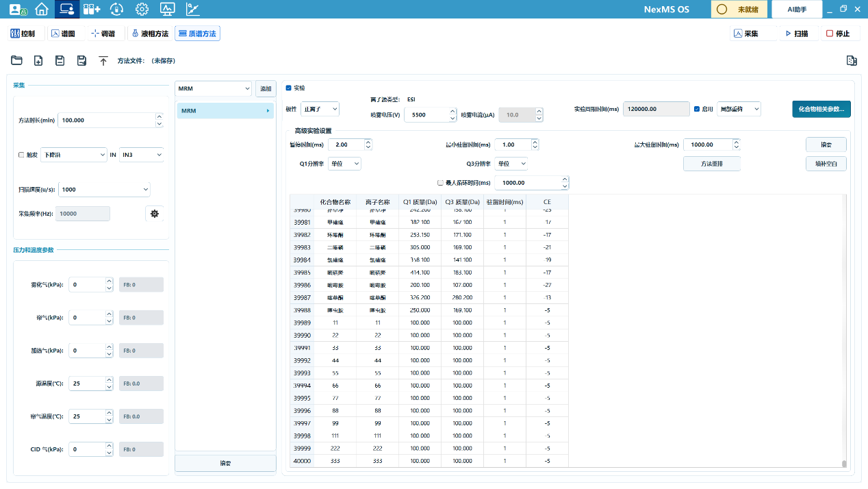Open acquisition frequency gear settings

tap(155, 214)
